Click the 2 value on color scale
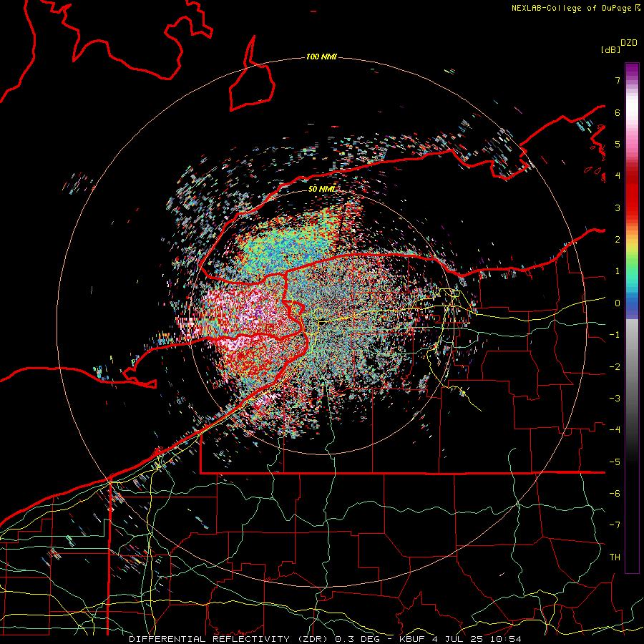Screen dimensions: 644x644 pyautogui.click(x=618, y=240)
